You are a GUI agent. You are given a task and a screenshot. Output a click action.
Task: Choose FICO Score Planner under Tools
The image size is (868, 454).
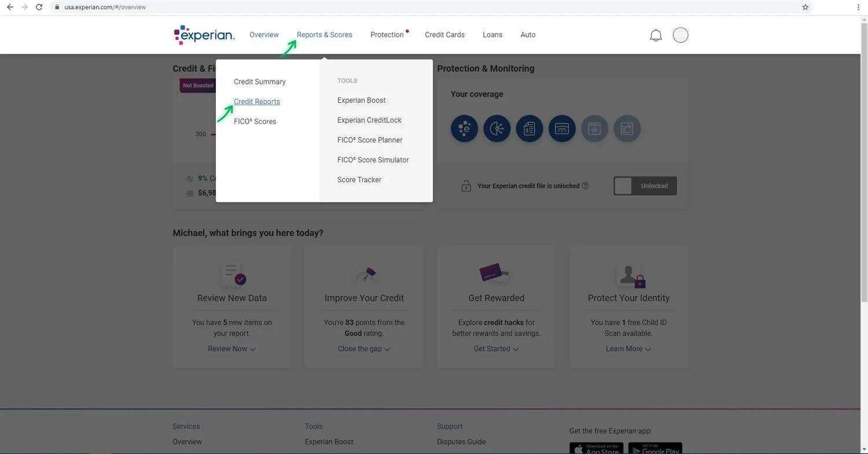pos(370,140)
